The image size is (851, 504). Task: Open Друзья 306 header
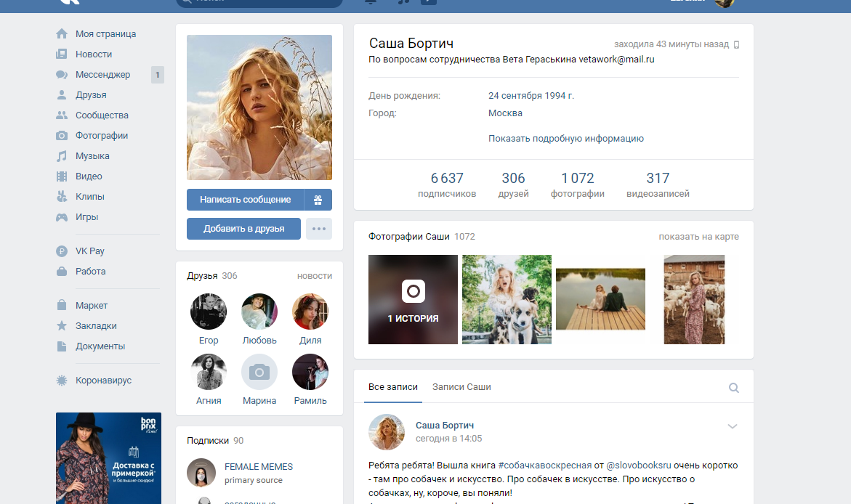(x=211, y=275)
